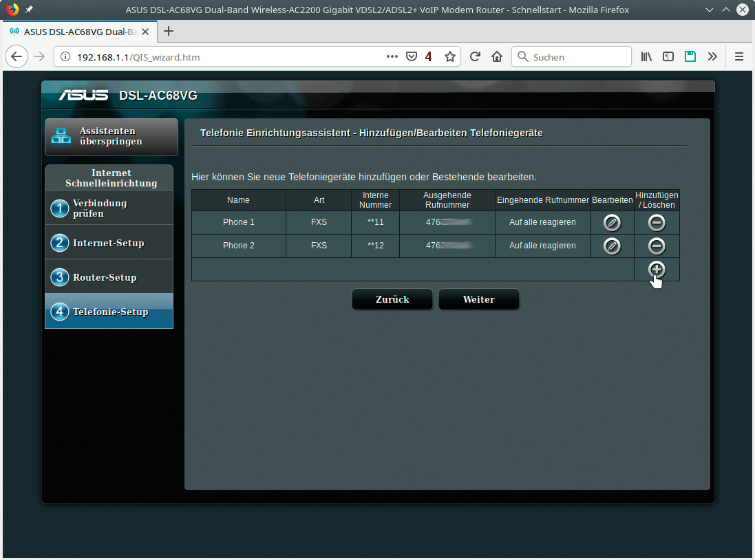Continue with the Weiter button
This screenshot has height=560, width=755.
[478, 299]
